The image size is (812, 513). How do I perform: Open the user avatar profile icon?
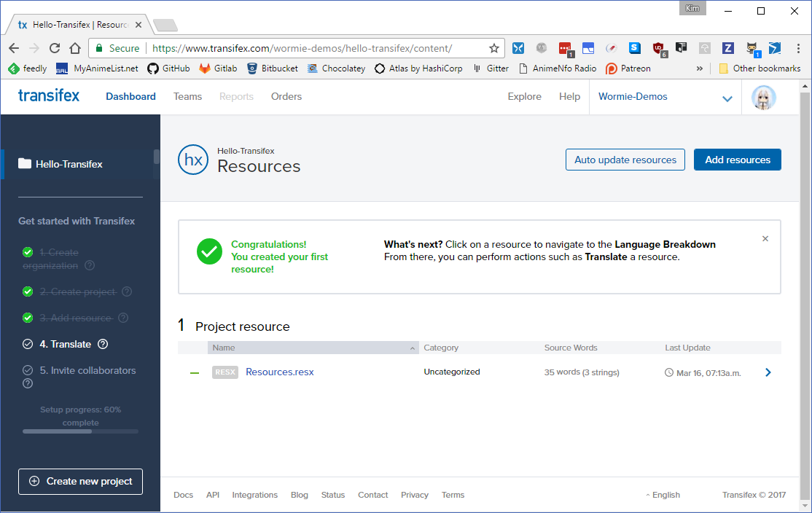tap(763, 98)
